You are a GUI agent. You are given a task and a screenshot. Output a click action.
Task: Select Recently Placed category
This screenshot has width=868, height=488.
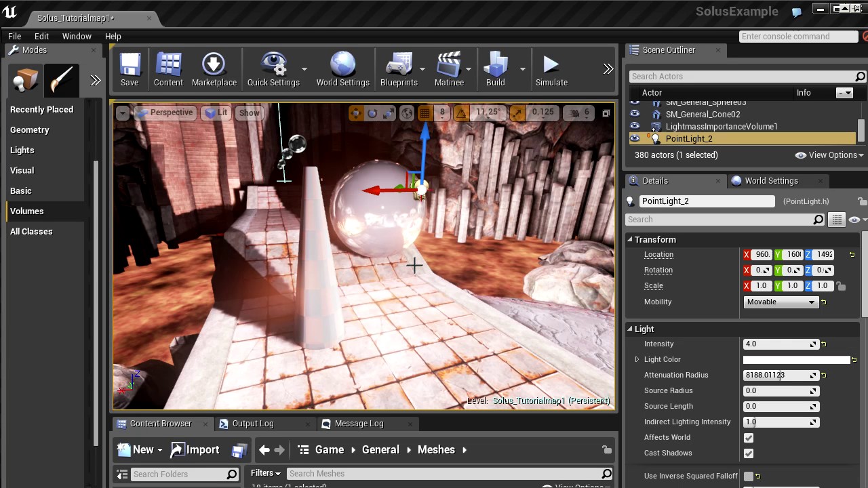coord(41,109)
